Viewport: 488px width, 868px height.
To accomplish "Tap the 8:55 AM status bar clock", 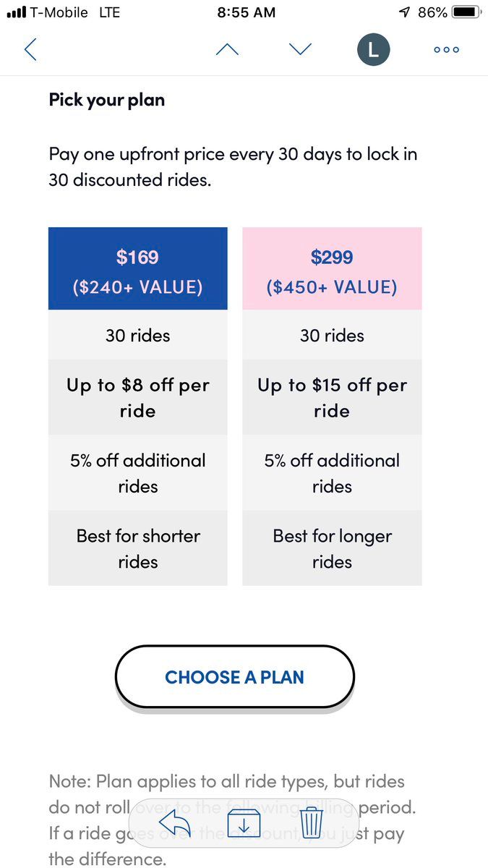I will pos(246,12).
